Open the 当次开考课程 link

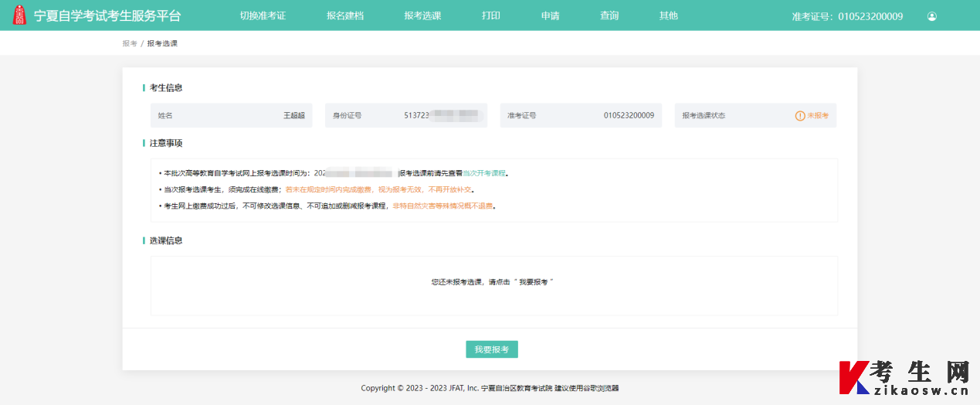pos(486,173)
